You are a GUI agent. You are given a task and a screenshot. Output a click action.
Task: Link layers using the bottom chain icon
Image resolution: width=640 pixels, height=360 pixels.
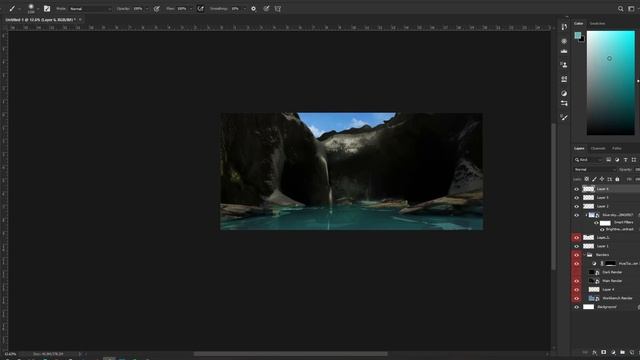click(x=585, y=352)
